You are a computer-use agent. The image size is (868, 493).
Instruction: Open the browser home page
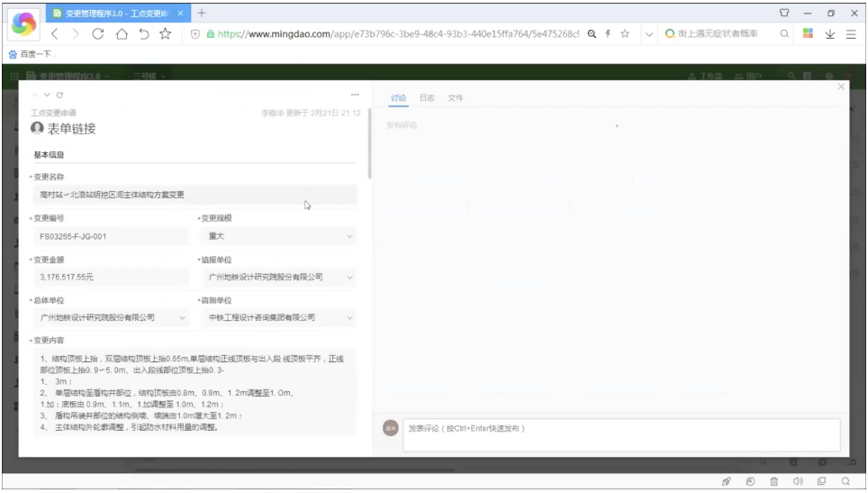122,33
